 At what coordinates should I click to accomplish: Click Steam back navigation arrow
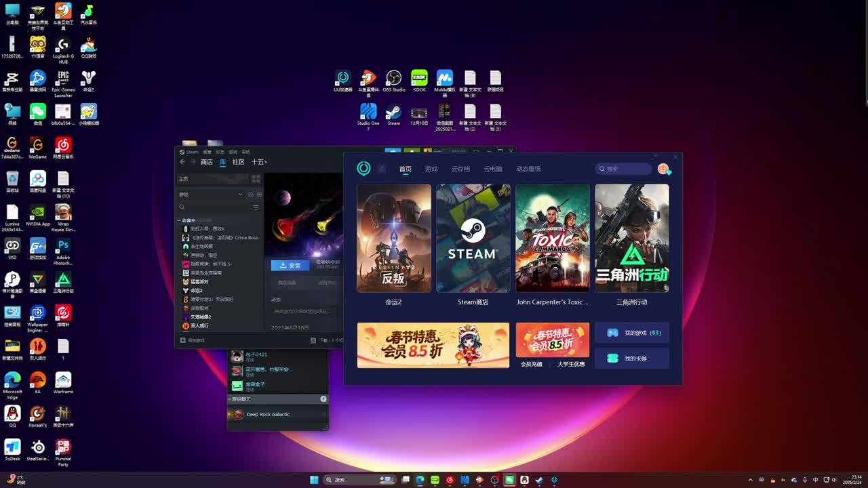(x=182, y=162)
